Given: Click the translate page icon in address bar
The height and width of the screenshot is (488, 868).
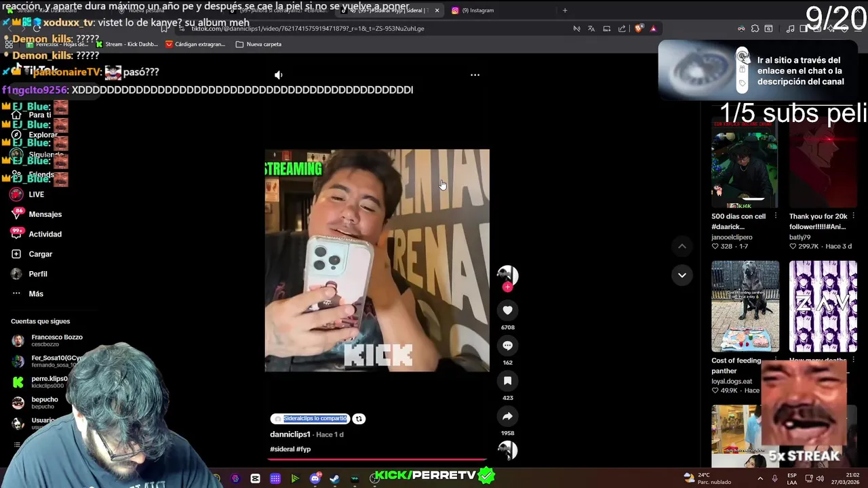Looking at the screenshot, I should pyautogui.click(x=591, y=28).
